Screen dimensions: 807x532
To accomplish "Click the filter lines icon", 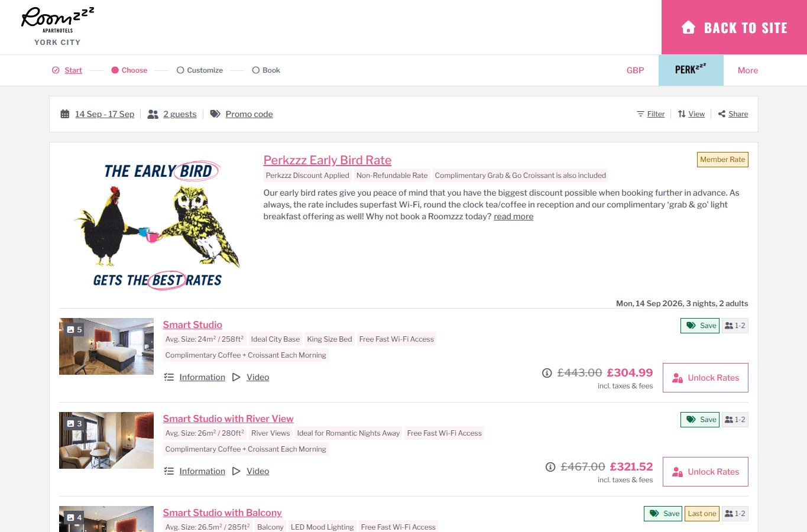I will pyautogui.click(x=640, y=114).
